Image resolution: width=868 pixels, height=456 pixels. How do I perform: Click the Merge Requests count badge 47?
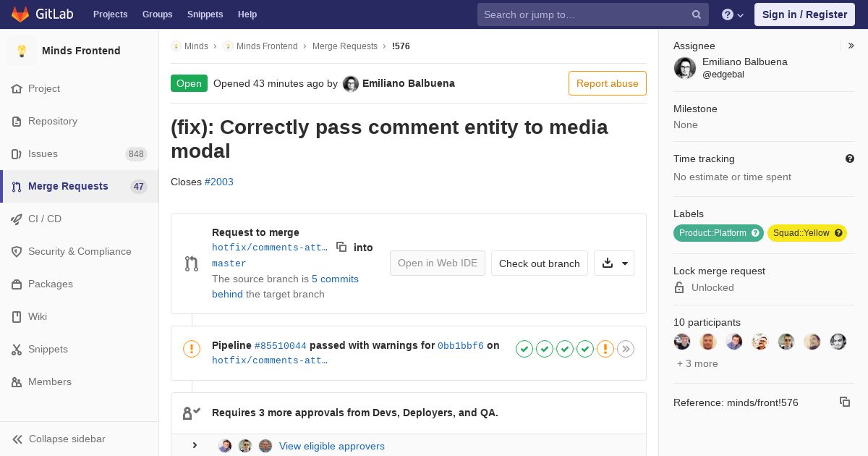coord(139,187)
